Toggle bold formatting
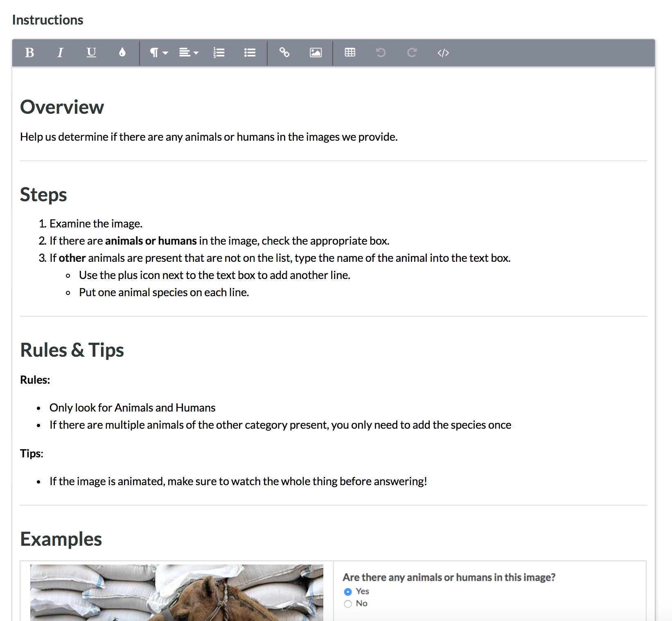Screen dimensions: 672x621 coord(29,52)
